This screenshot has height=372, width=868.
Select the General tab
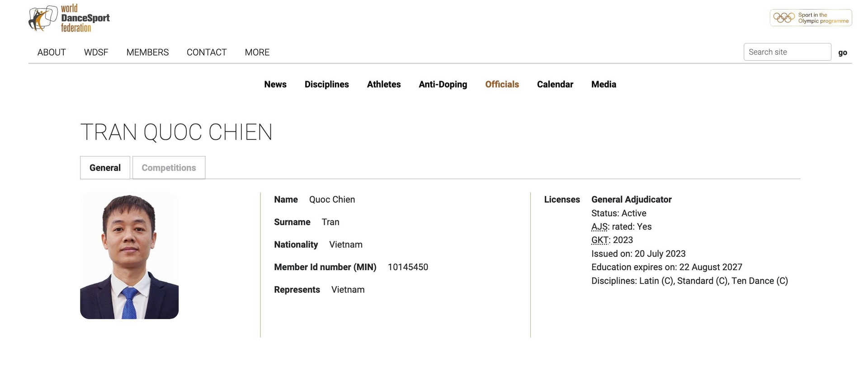(x=105, y=168)
